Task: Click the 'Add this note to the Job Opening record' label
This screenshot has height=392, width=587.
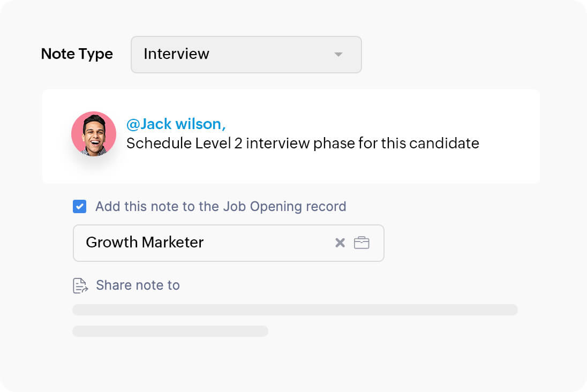Action: click(221, 206)
